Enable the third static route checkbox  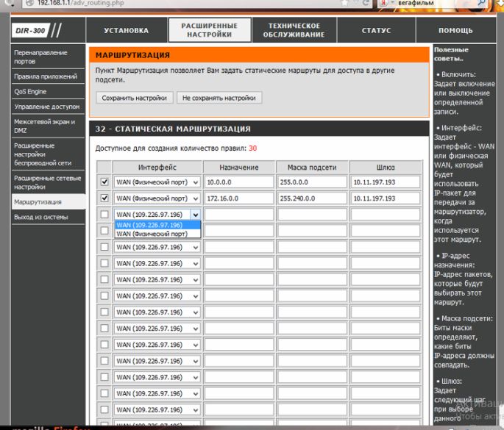(104, 215)
